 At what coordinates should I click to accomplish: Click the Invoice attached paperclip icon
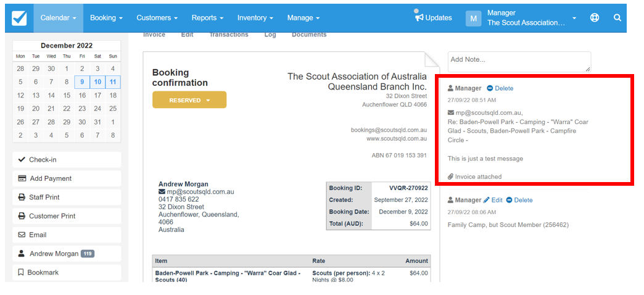(450, 177)
